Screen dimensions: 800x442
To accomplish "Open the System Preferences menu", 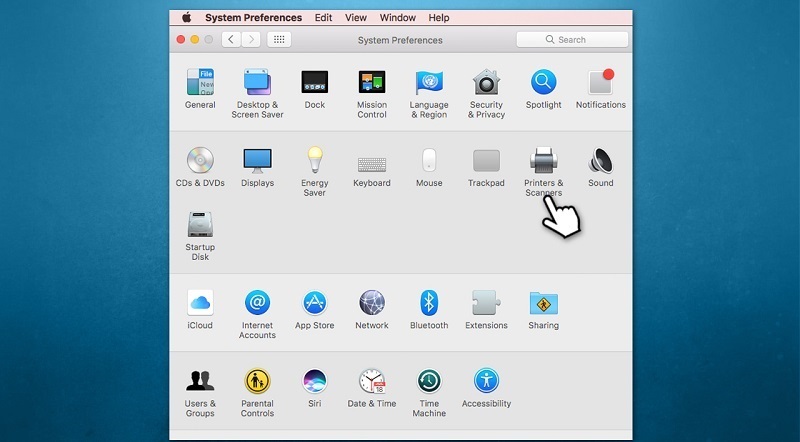I will pos(254,17).
